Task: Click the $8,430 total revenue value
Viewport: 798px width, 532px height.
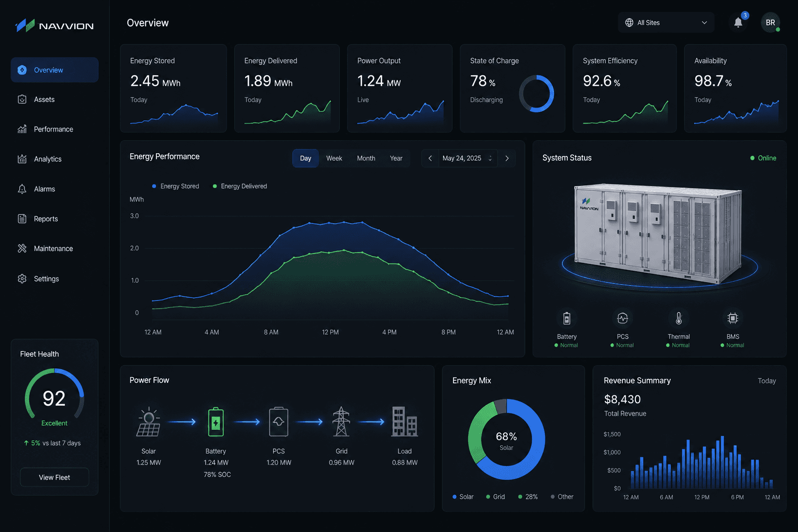Action: [622, 399]
